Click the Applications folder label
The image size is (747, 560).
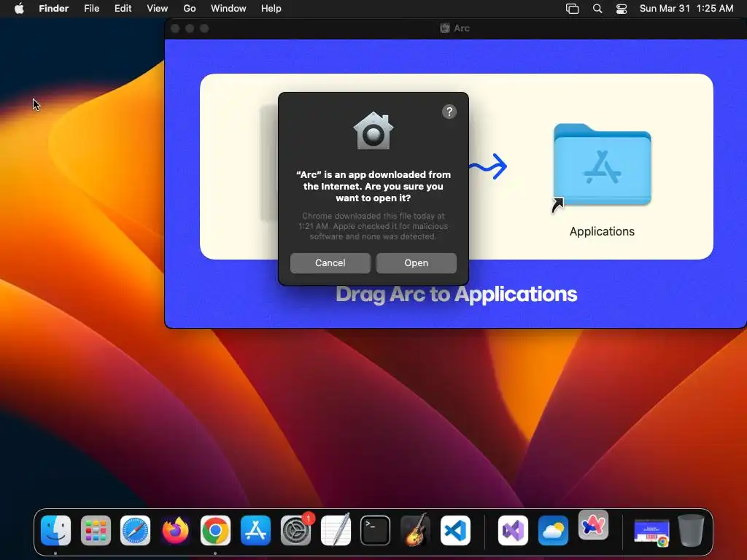click(602, 231)
